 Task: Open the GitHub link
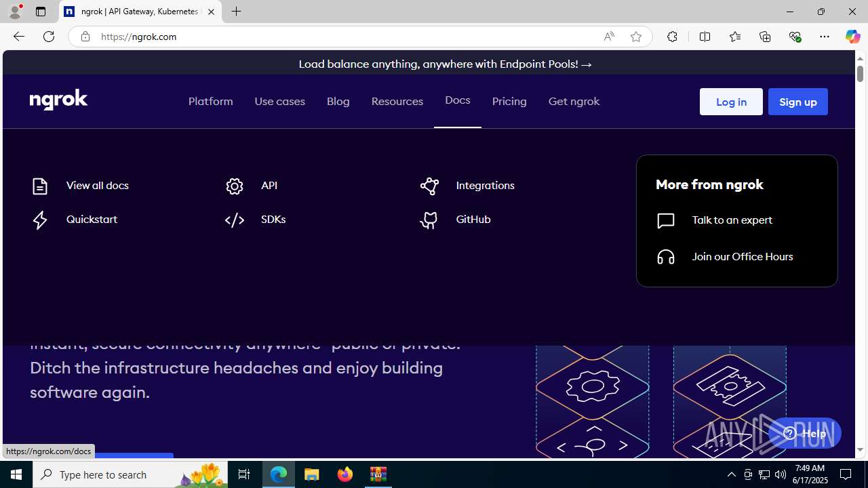point(473,220)
